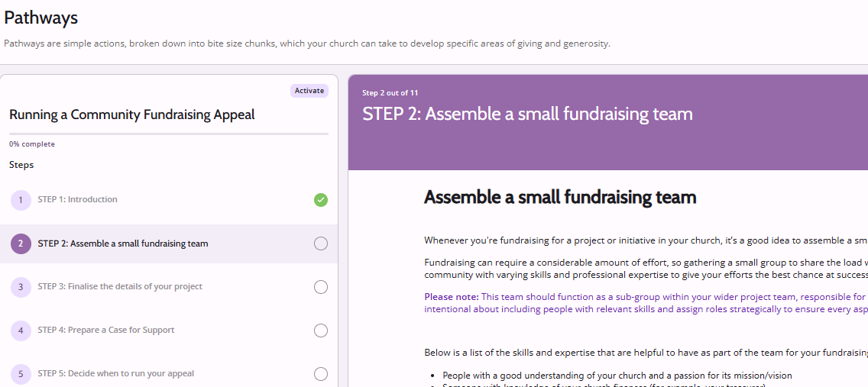Click the Pathways page heading

pos(40,17)
